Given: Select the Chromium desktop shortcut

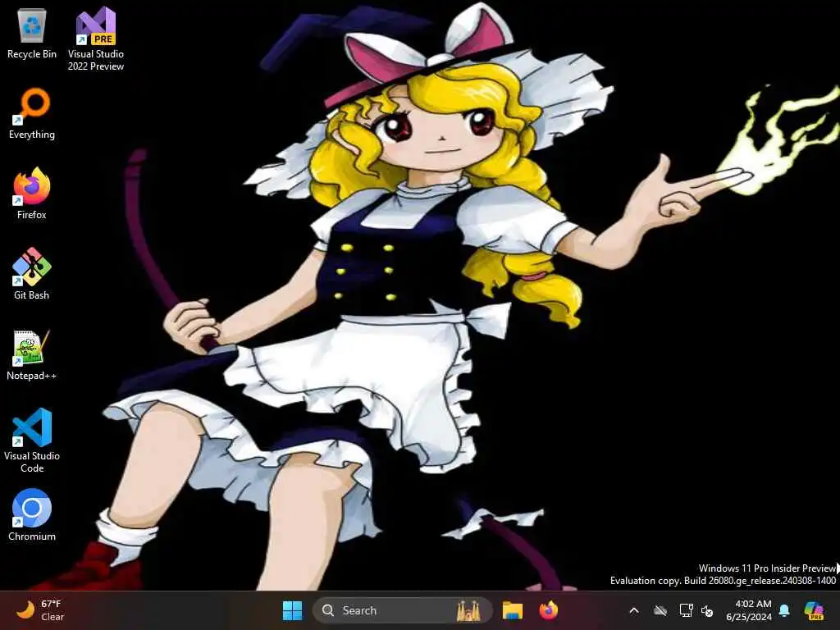Looking at the screenshot, I should point(32,515).
